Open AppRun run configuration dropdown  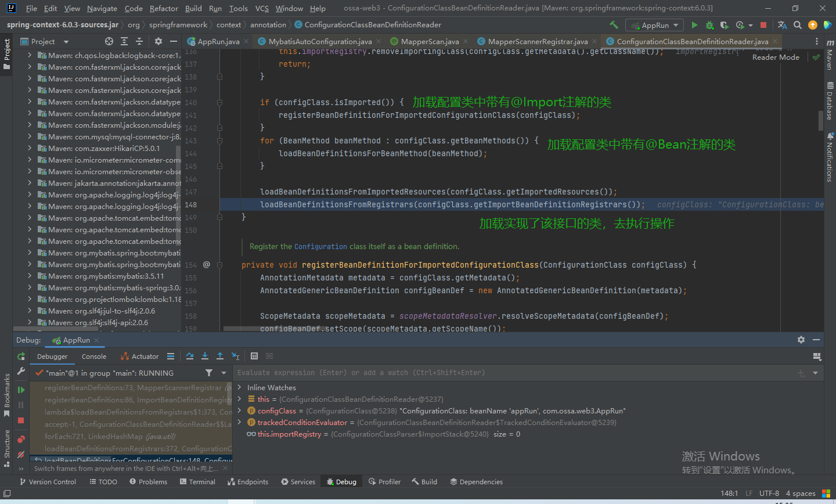[x=655, y=25]
